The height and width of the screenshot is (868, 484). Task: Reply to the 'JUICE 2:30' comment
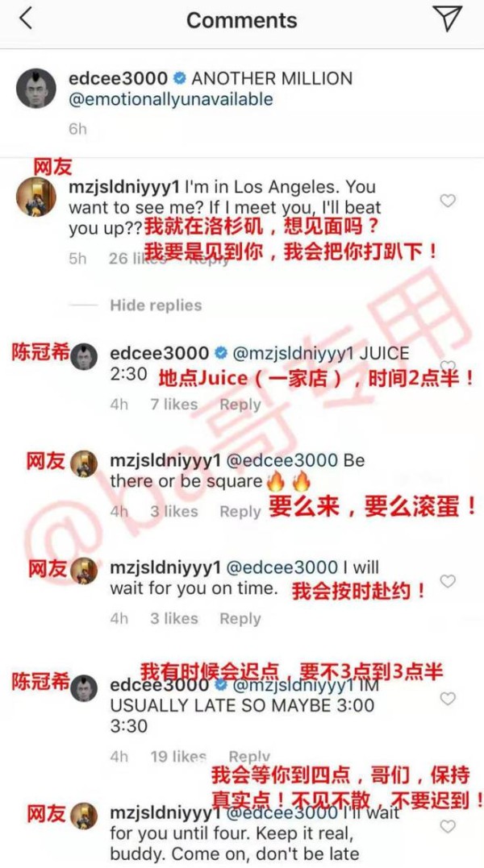(x=240, y=405)
